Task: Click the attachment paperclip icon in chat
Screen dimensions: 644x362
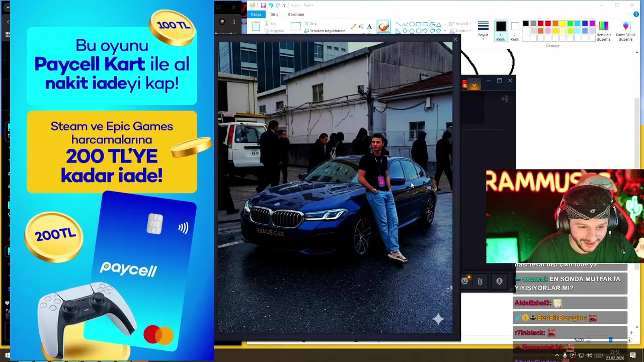Action: [x=480, y=282]
